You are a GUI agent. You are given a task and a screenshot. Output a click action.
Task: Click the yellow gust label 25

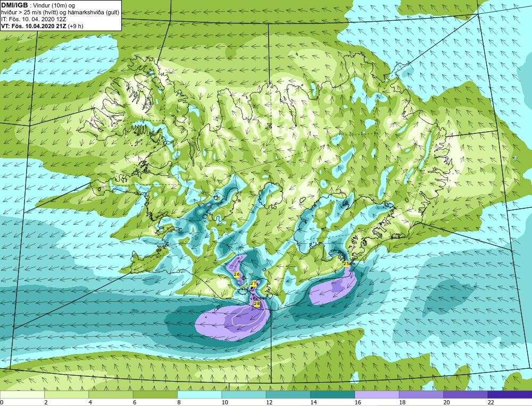(x=346, y=264)
